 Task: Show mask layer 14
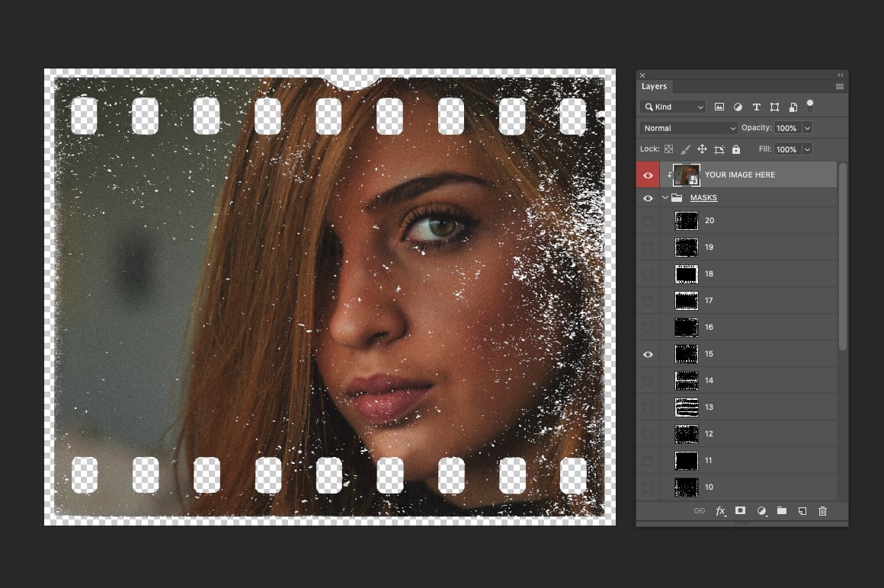(x=648, y=381)
